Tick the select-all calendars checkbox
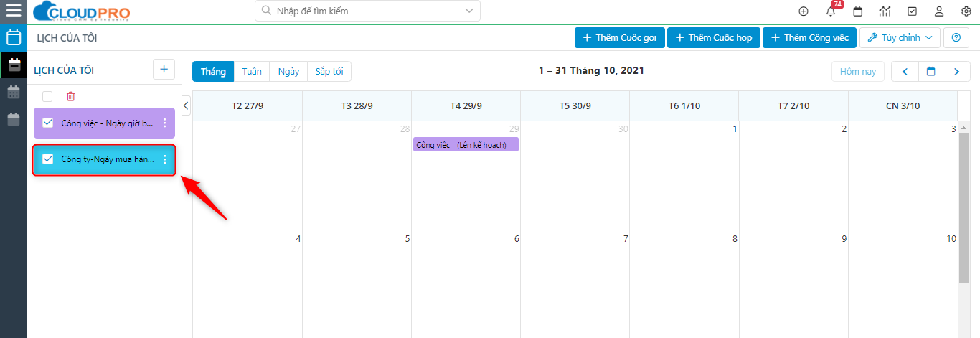 point(47,96)
